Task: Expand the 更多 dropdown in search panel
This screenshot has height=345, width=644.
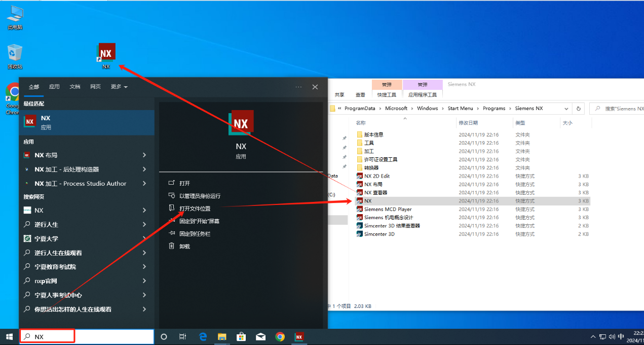Action: point(119,87)
